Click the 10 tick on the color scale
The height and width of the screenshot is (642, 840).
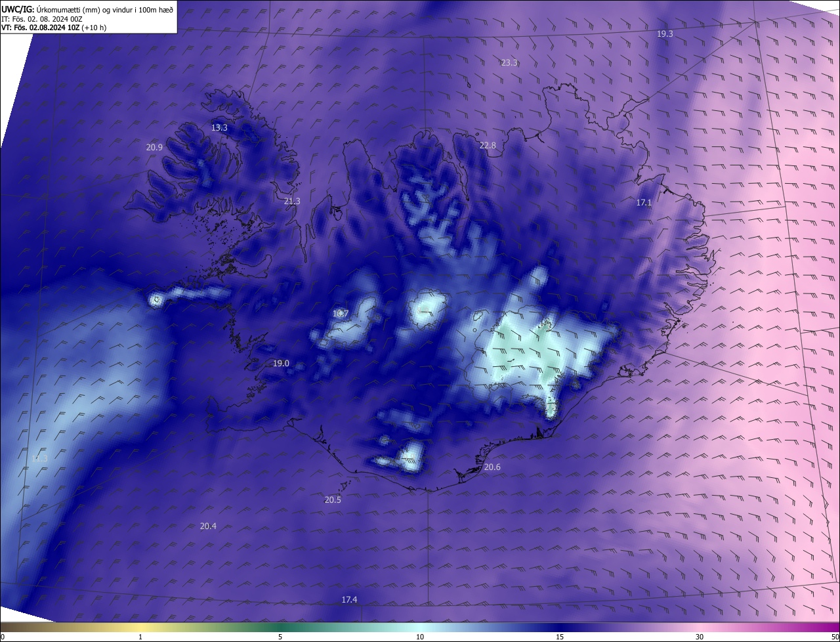420,637
